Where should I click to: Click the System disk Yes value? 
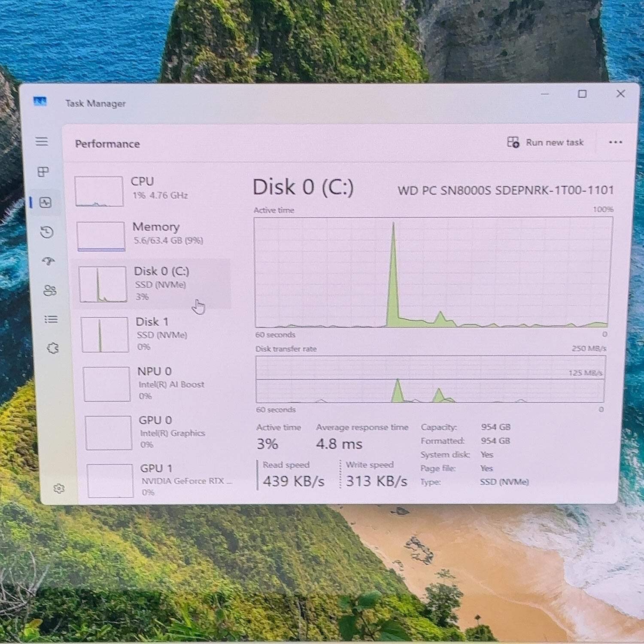(x=487, y=455)
